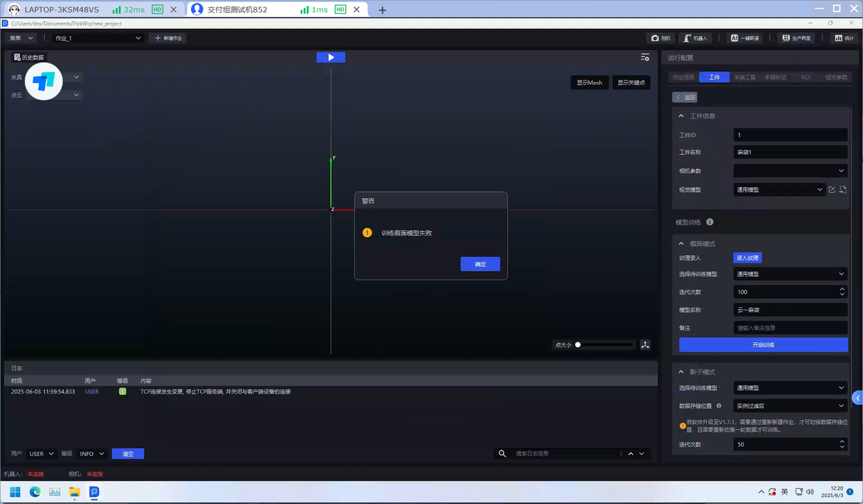Click the AI 一键联通 button
This screenshot has height=504, width=863.
[745, 38]
